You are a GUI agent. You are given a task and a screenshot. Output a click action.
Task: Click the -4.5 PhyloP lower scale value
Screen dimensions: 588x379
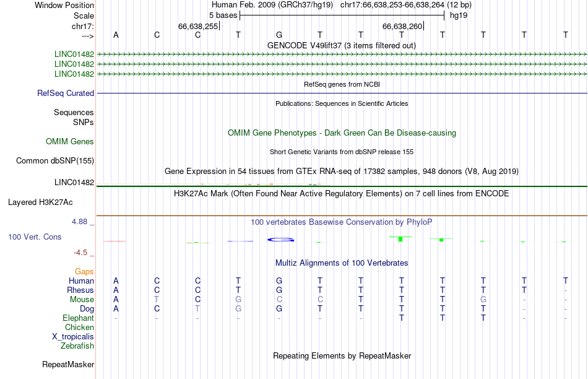point(80,253)
